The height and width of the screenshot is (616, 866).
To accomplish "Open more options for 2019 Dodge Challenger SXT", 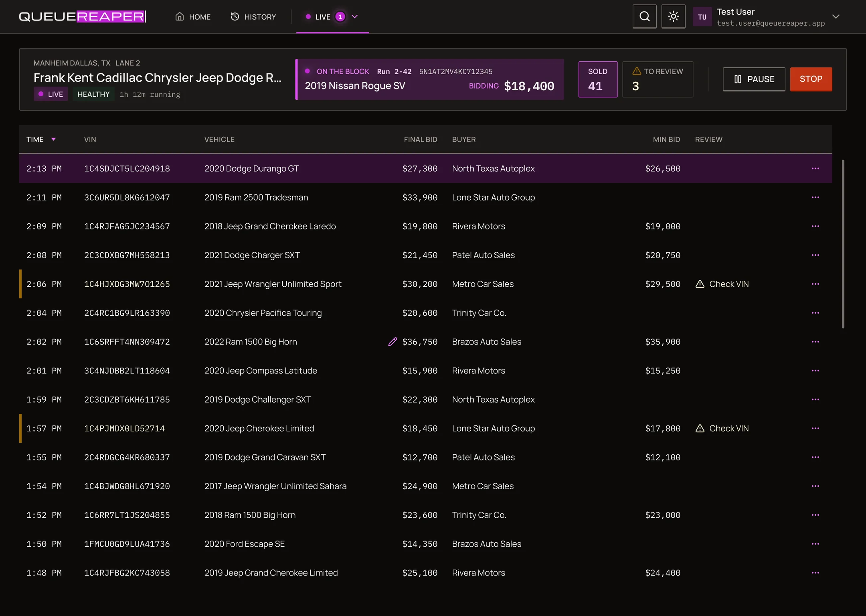I will (x=815, y=399).
